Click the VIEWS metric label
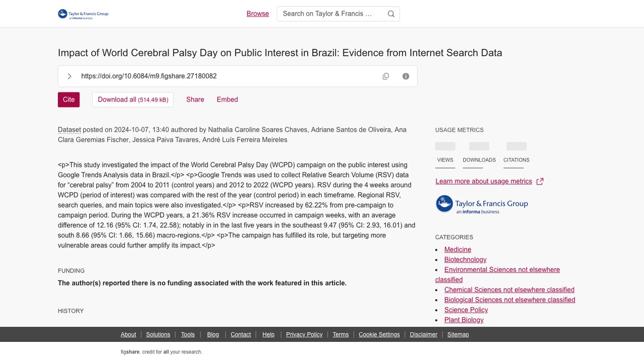 tap(445, 160)
